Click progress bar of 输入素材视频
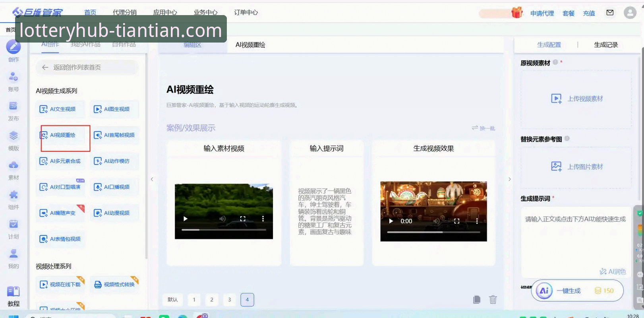 (x=224, y=230)
